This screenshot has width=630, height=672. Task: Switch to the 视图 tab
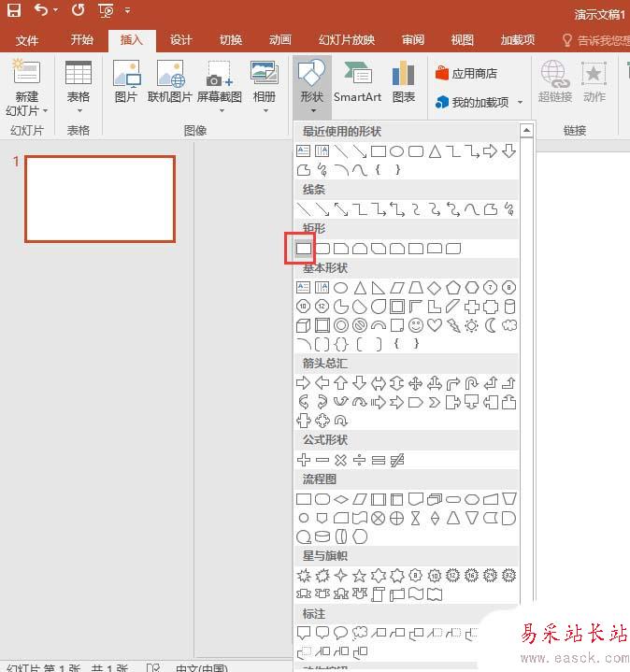coord(462,40)
